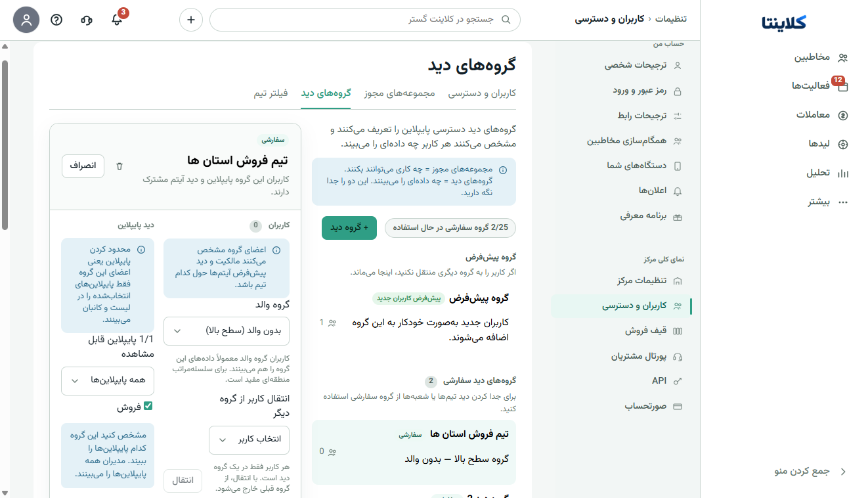Open قیف فروش settings
This screenshot has width=868, height=498.
[x=621, y=330]
